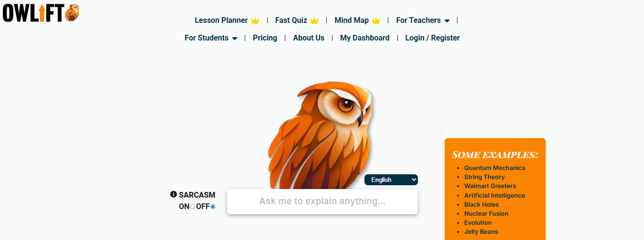Click the small owl icon in the logo
Screen dimensions: 644x240
point(72,13)
